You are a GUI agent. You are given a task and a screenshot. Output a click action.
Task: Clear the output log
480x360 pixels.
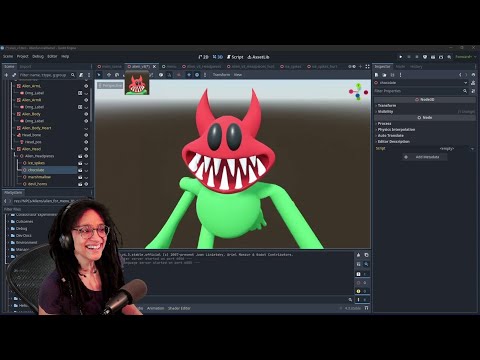click(x=358, y=255)
